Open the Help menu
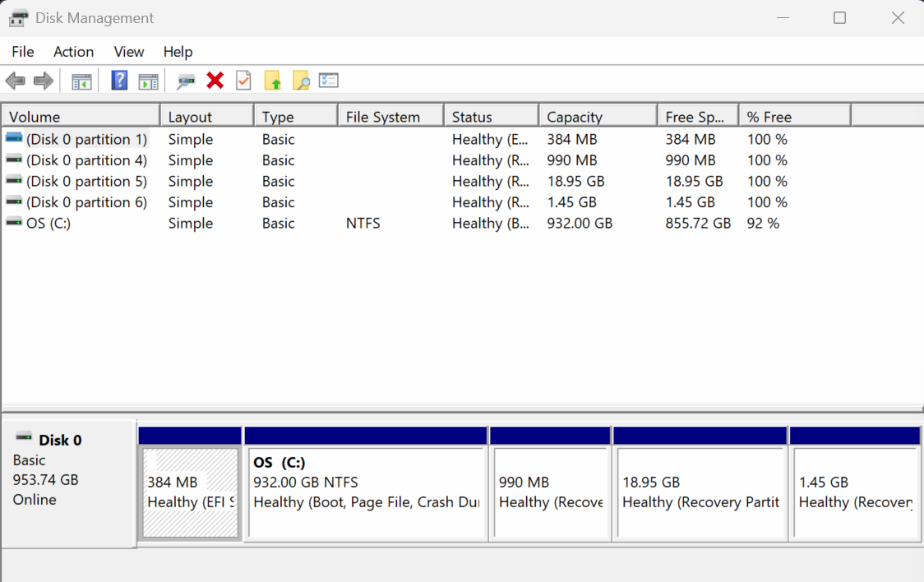The height and width of the screenshot is (582, 924). tap(178, 52)
